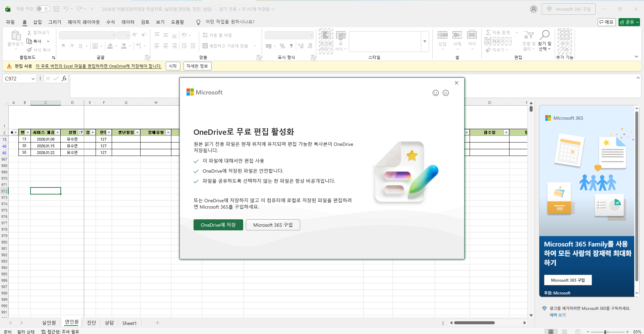
Task: Click the 시작 button in the yellow bar
Action: point(173,66)
